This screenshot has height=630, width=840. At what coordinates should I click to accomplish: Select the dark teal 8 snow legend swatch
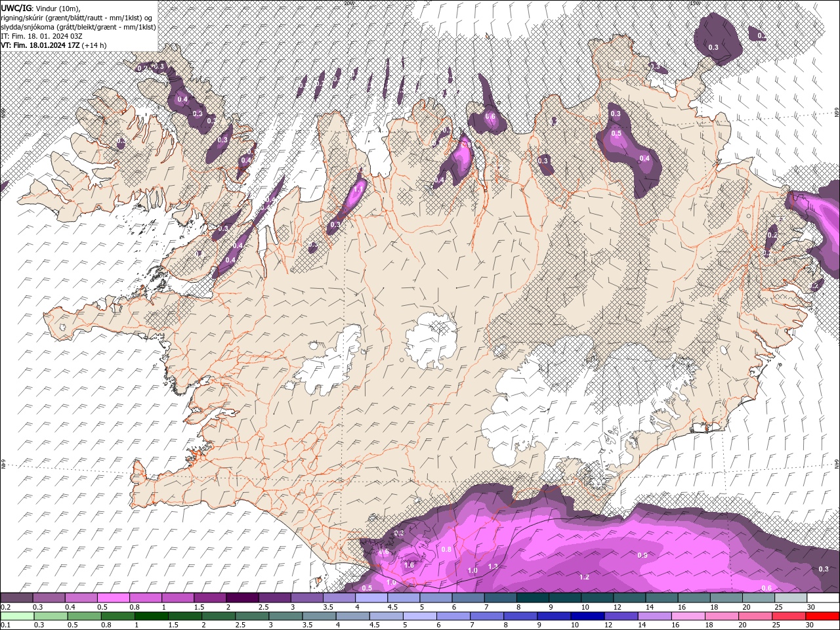click(x=532, y=598)
